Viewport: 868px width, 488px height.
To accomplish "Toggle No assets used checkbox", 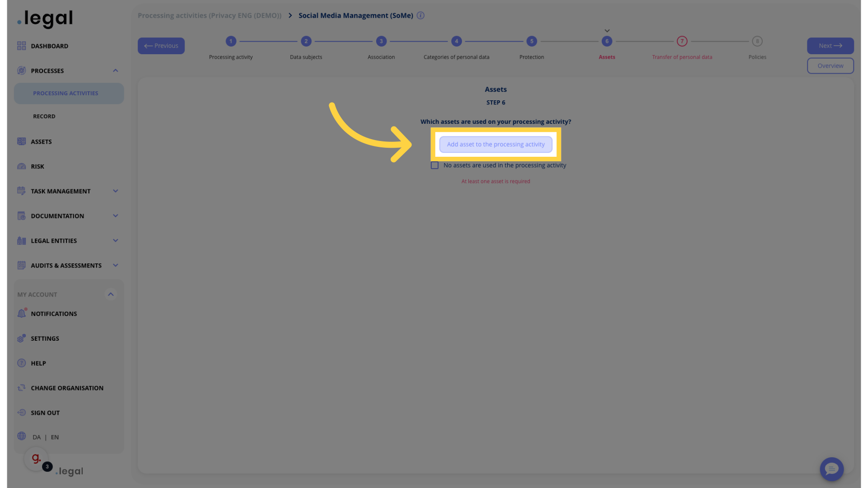I will tap(434, 165).
